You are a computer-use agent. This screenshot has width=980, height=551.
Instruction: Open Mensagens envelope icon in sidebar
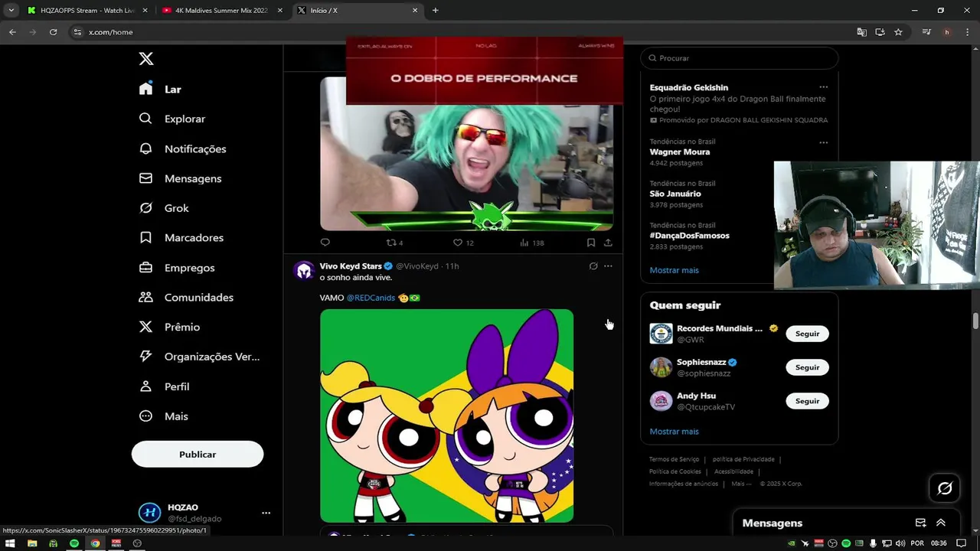click(x=145, y=178)
